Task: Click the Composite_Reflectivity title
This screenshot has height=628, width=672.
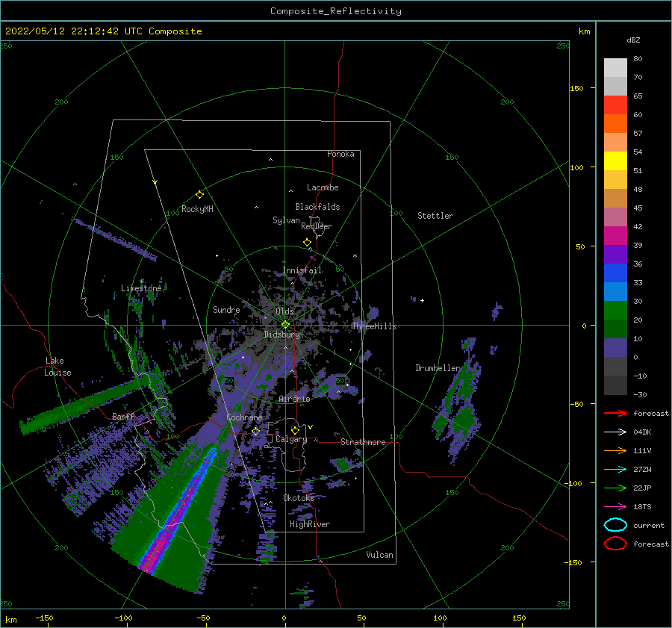Action: click(x=336, y=11)
